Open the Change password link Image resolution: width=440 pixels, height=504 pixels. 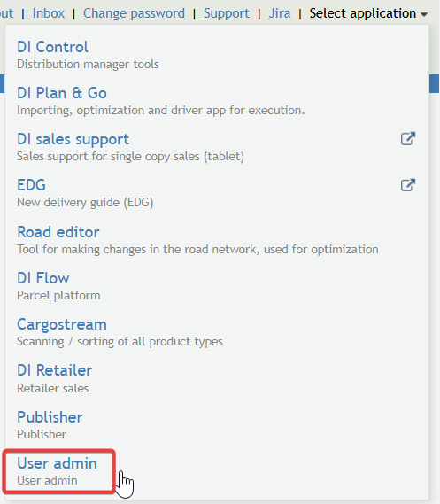pyautogui.click(x=134, y=13)
